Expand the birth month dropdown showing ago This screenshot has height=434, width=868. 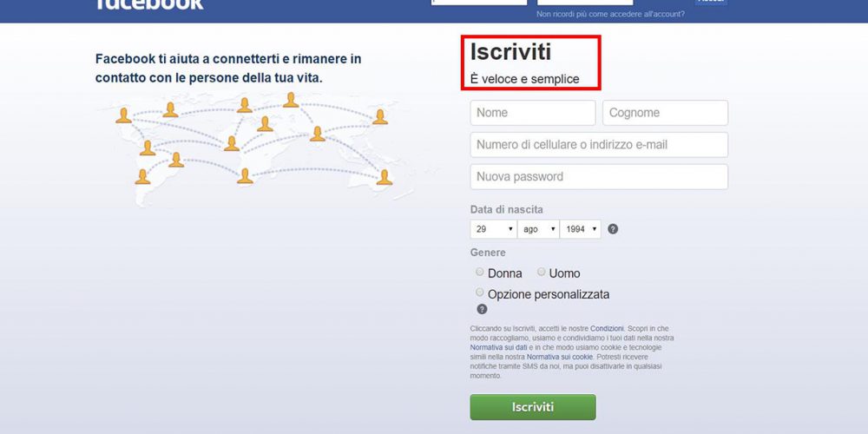(x=538, y=229)
